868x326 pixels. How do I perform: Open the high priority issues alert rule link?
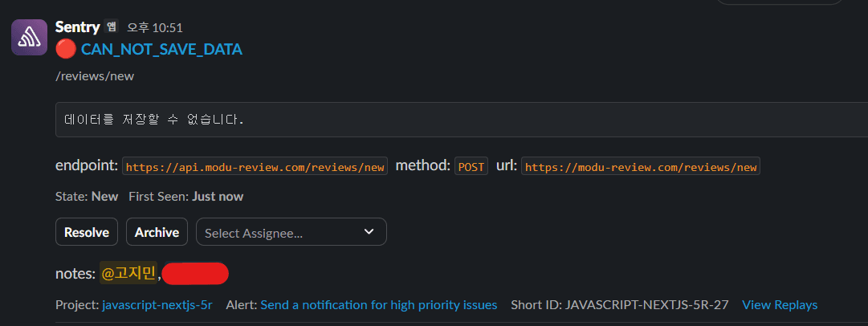378,305
